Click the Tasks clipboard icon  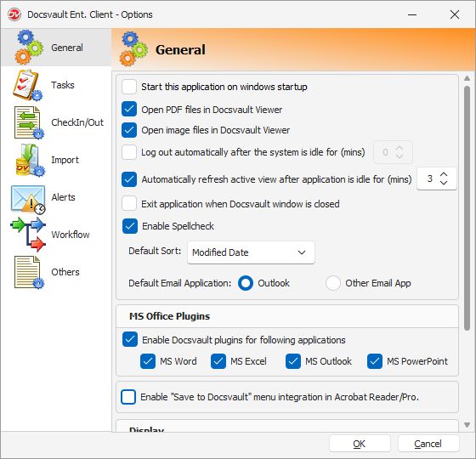pos(27,85)
